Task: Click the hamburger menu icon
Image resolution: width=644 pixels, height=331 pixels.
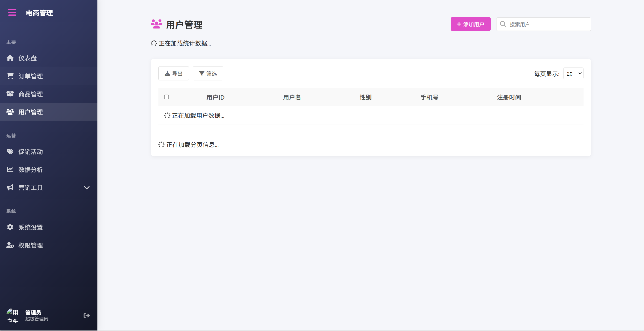Action: [12, 12]
